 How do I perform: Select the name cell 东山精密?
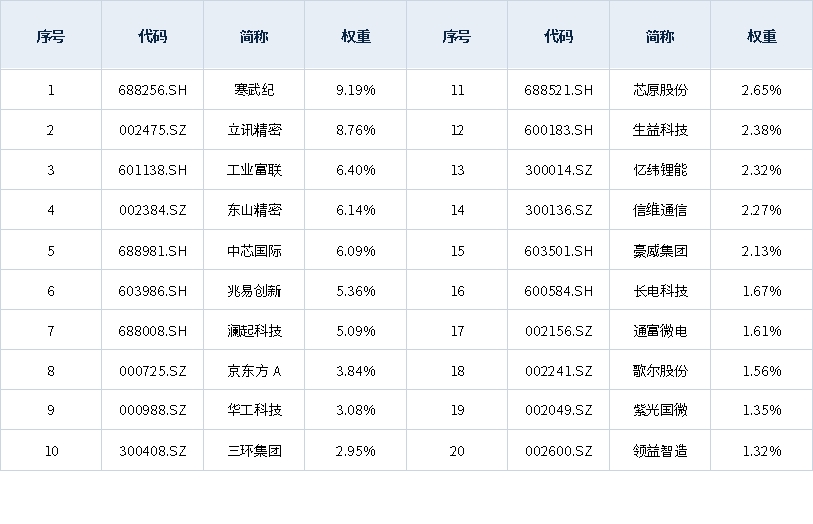tap(254, 210)
